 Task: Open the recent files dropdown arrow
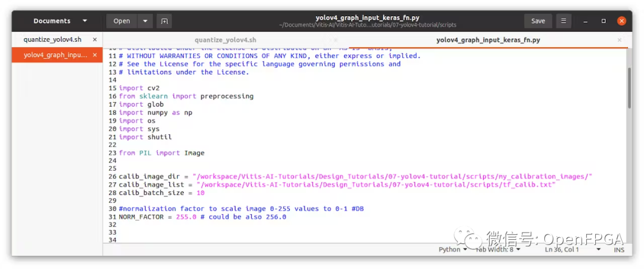click(145, 21)
